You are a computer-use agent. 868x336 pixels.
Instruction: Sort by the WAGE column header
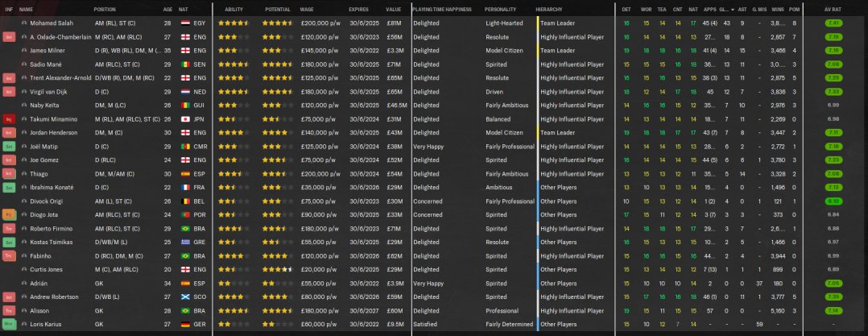[x=307, y=10]
